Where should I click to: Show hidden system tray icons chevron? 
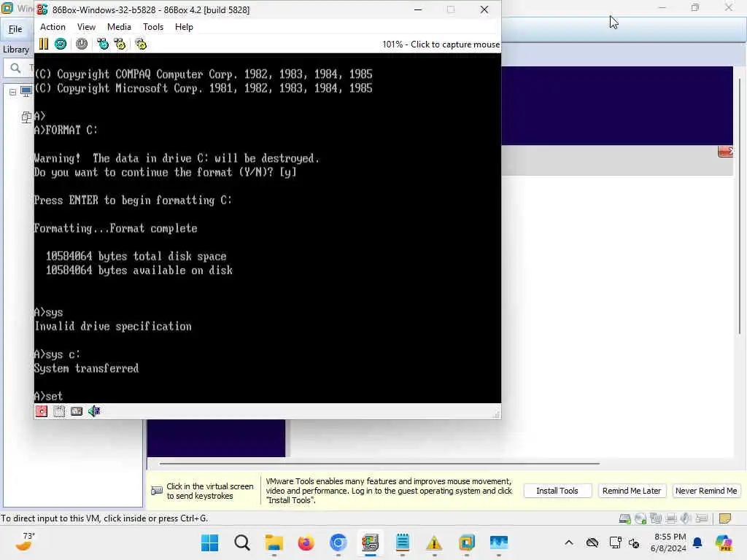[569, 542]
